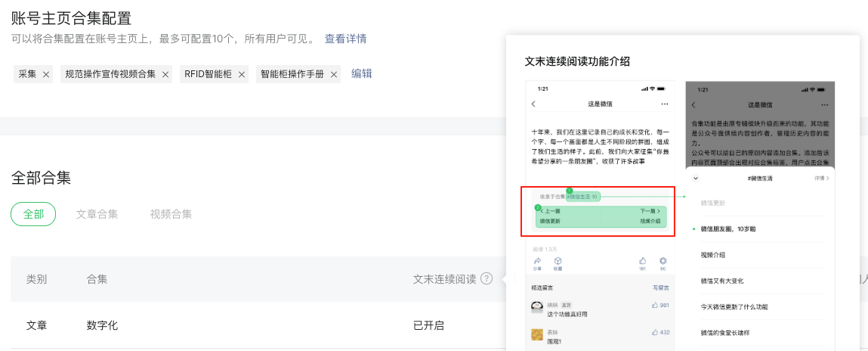
Task: Select 微信朋友圈，10岁啦 in list
Action: pos(728,229)
